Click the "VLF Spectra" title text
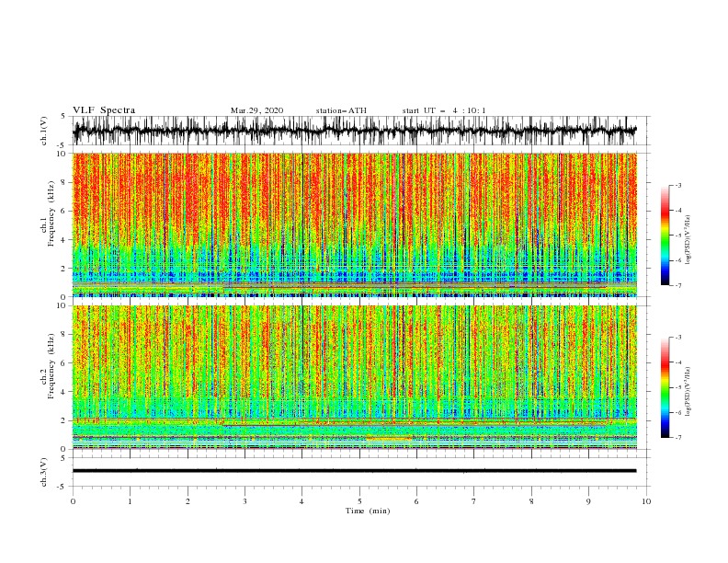Screen dimensions: 728x563 [x=104, y=110]
